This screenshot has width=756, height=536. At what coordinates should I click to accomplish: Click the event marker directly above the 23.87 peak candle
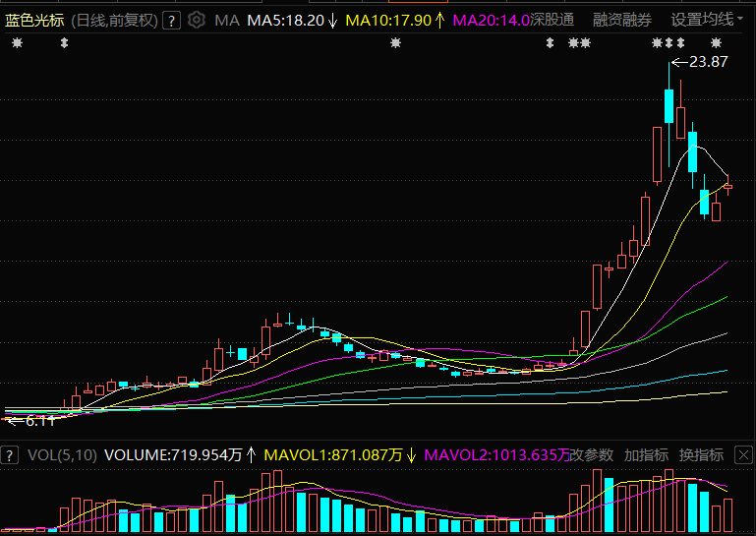[x=669, y=43]
